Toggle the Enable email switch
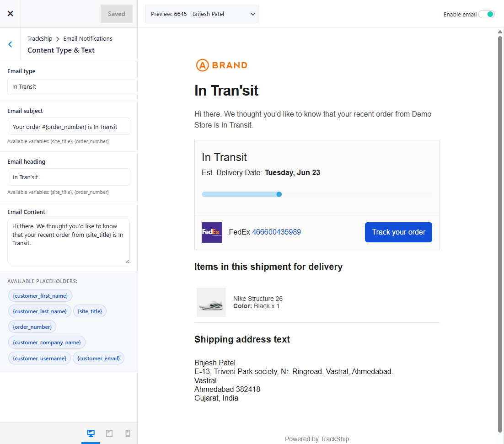The height and width of the screenshot is (444, 504). (486, 14)
